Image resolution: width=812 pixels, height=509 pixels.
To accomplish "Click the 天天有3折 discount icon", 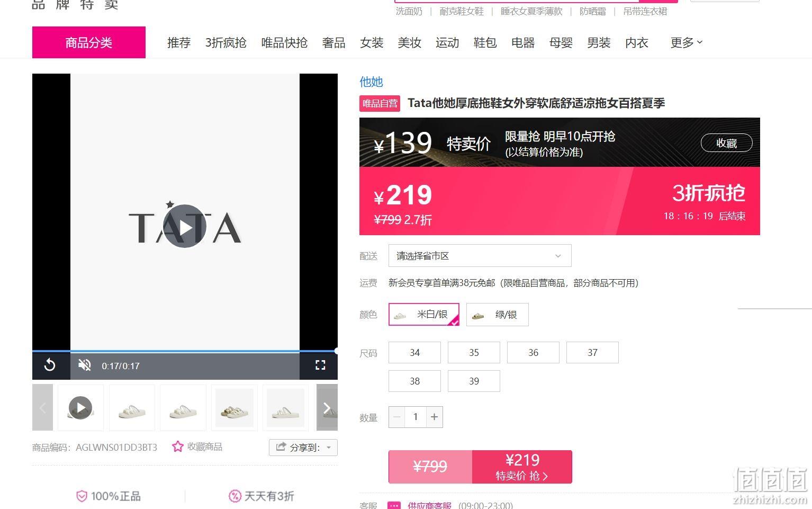I will 234,496.
